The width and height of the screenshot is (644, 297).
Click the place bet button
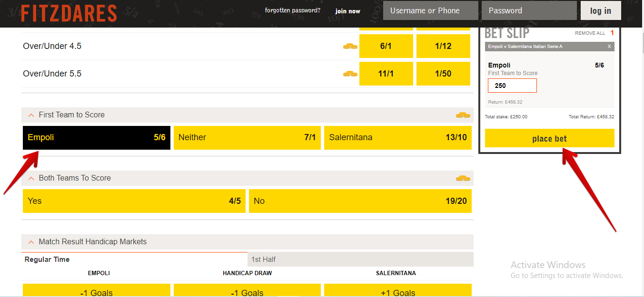tap(550, 138)
